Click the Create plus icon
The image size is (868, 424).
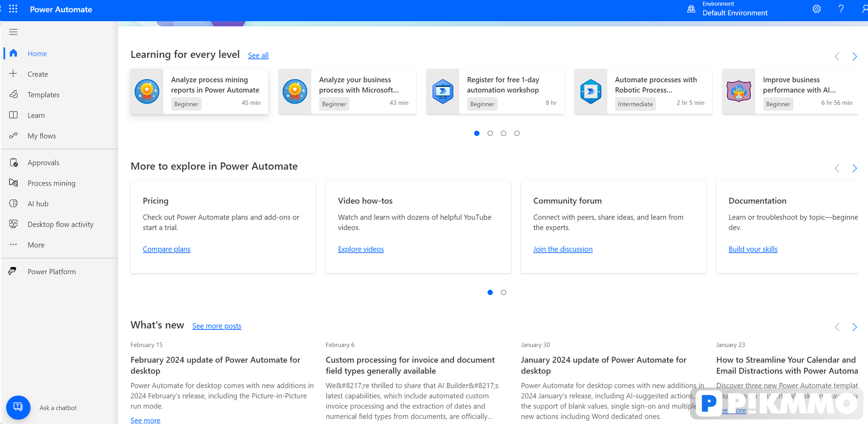[x=14, y=74]
